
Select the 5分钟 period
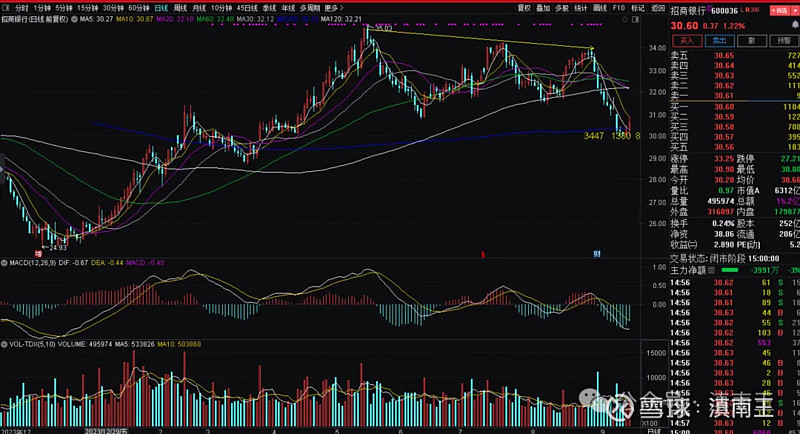coord(64,8)
